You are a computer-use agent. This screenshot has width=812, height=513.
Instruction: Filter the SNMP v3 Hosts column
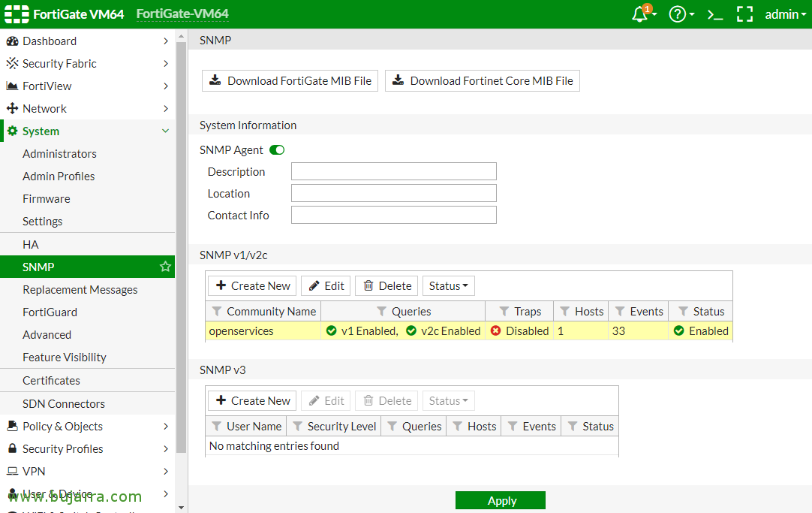(x=458, y=427)
